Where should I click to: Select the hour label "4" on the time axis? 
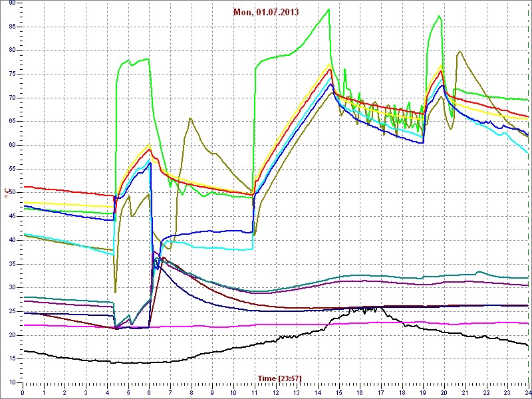click(107, 391)
